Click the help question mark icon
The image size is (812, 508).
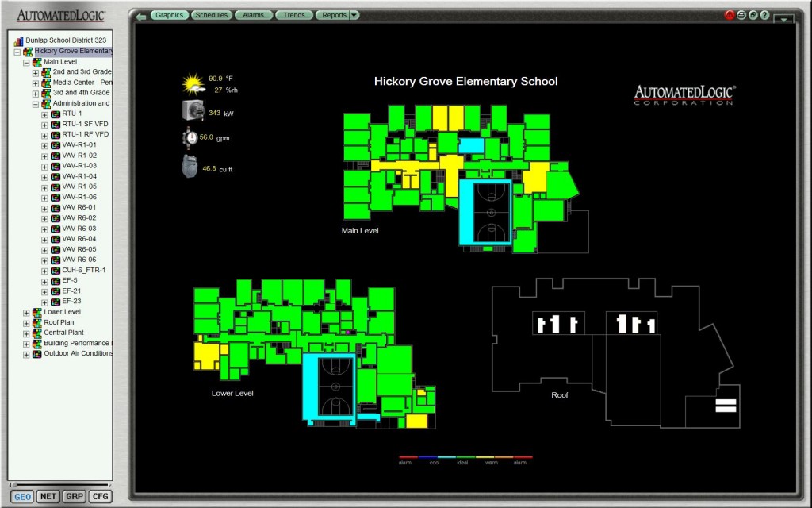764,15
